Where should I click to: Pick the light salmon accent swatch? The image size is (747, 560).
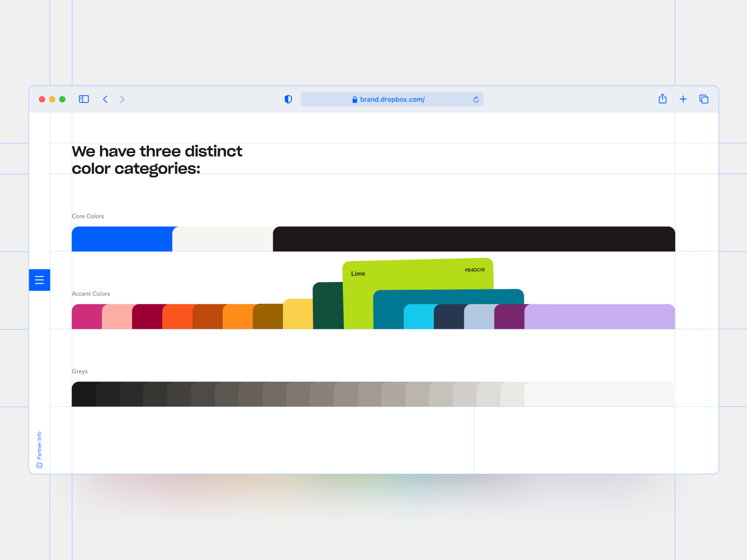click(x=117, y=317)
